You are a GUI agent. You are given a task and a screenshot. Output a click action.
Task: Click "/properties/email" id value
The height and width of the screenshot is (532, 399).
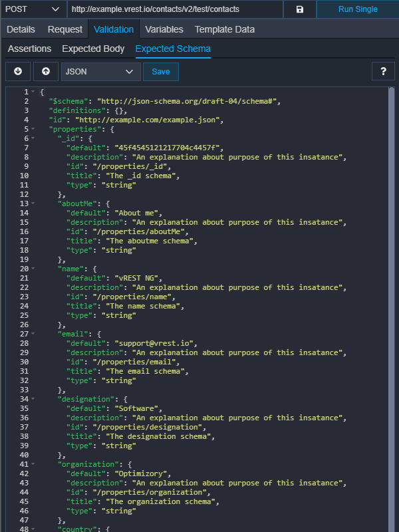click(x=134, y=362)
